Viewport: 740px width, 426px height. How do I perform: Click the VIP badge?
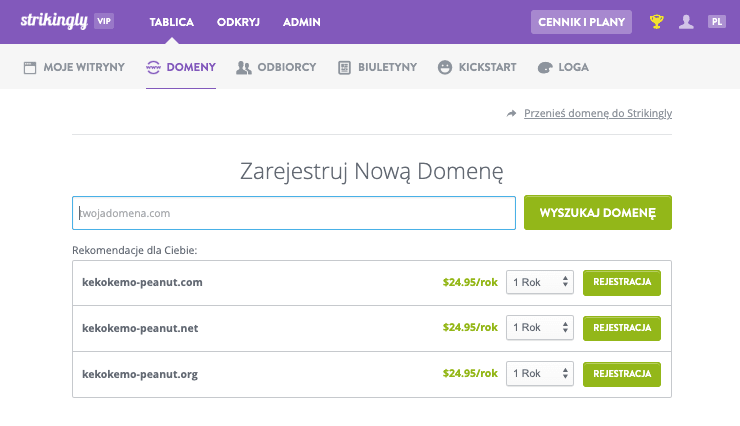pos(104,21)
